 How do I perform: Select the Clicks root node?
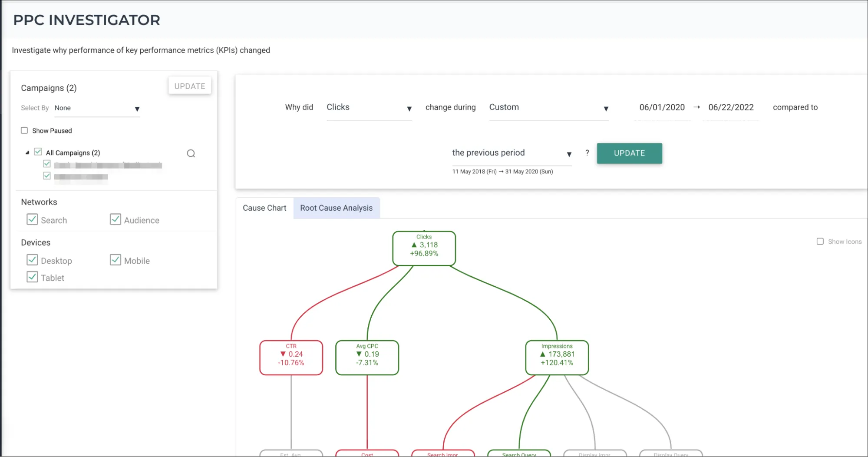424,248
